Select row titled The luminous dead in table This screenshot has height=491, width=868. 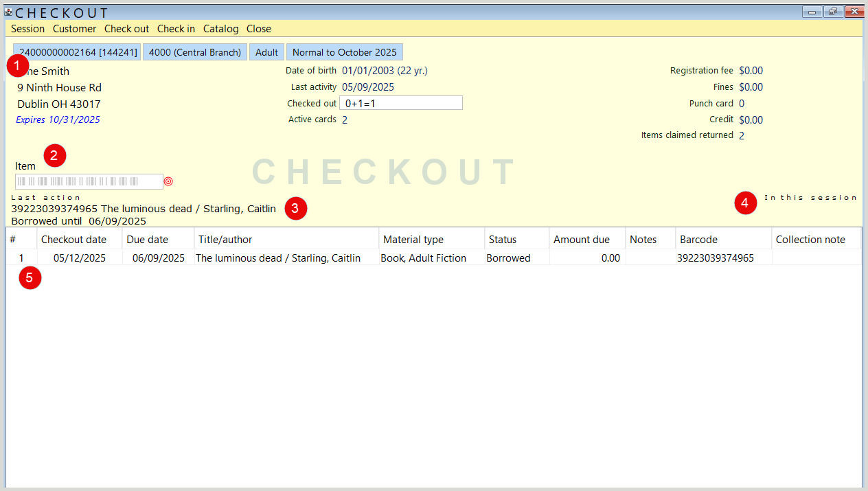(434, 258)
